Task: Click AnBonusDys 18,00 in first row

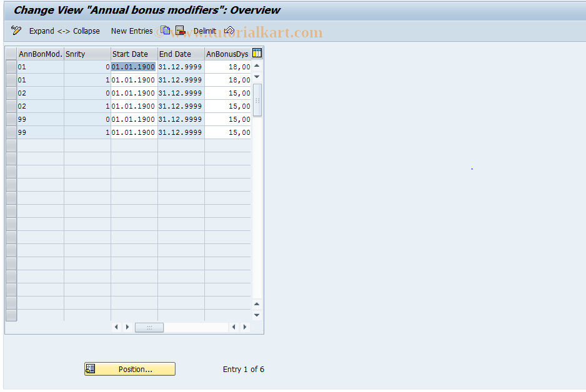Action: pyautogui.click(x=227, y=67)
